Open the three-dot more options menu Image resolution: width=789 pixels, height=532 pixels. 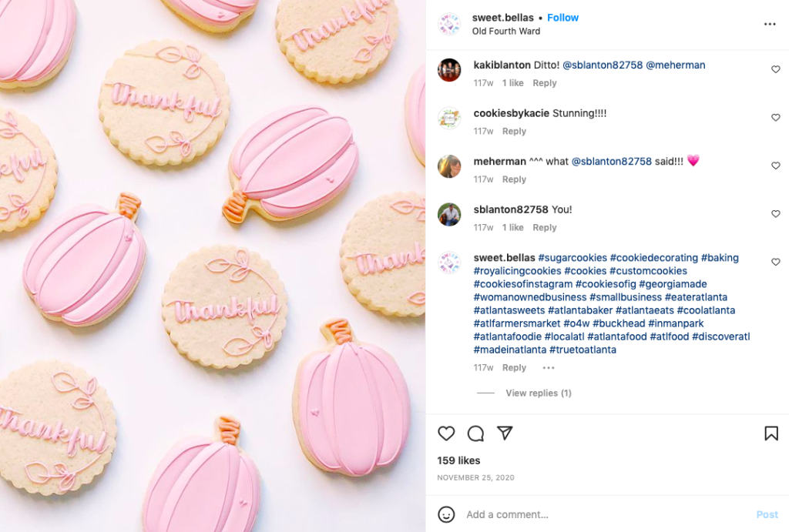[x=770, y=25]
